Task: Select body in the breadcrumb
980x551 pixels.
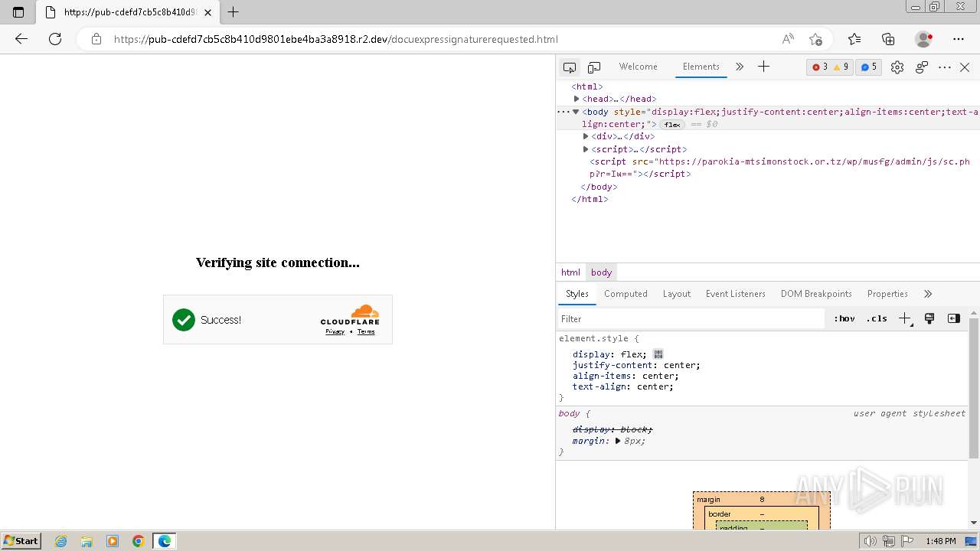Action: pos(602,272)
